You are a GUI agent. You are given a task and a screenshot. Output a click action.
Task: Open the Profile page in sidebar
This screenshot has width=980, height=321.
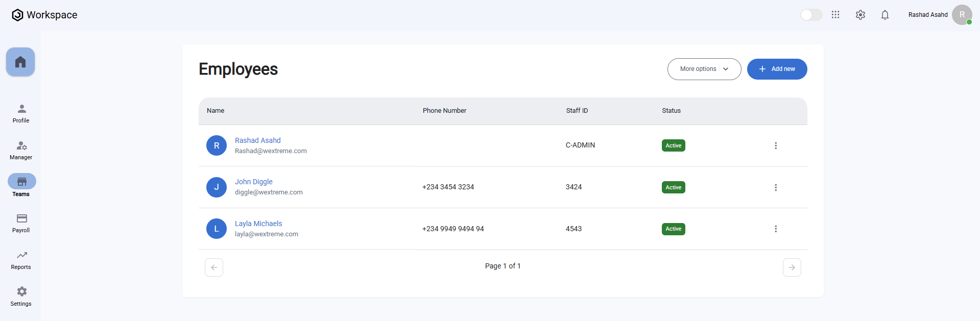(21, 113)
